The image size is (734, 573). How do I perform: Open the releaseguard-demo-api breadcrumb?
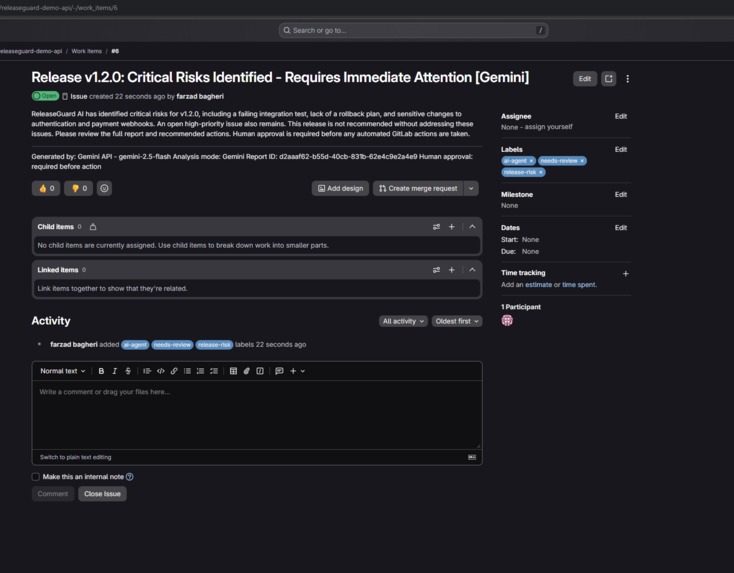coord(31,51)
